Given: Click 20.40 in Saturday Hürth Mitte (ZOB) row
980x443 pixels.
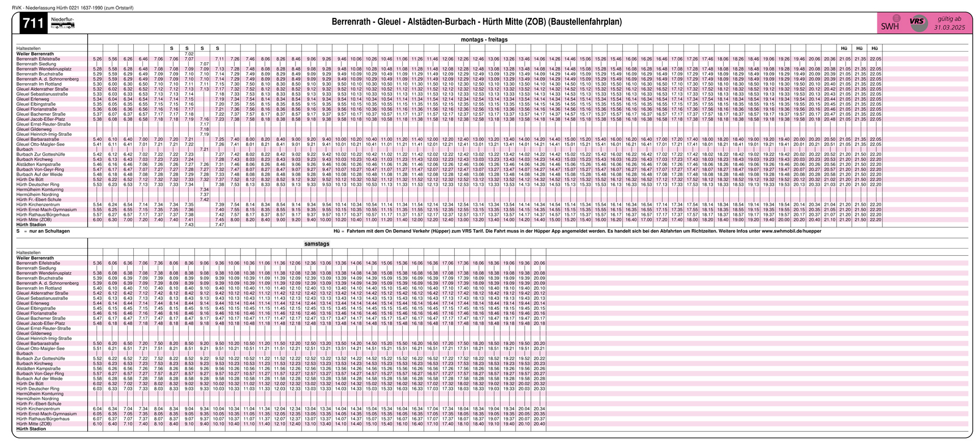Looking at the screenshot, I should tap(539, 424).
